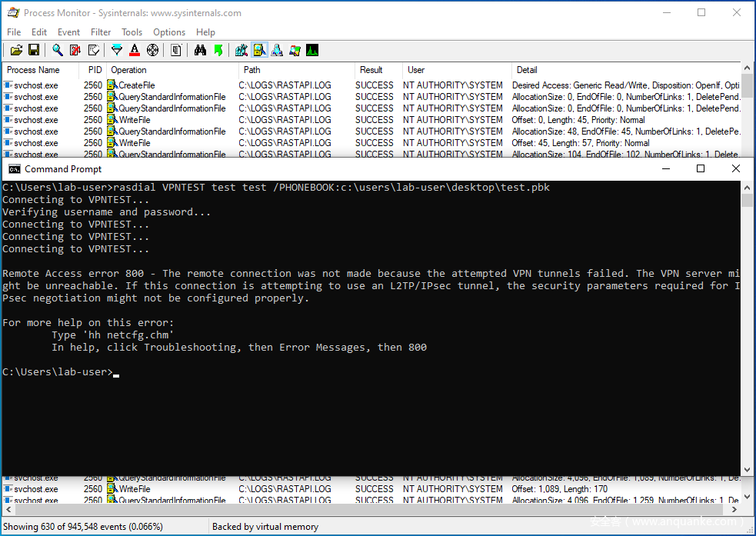Open the Filter funnel icon
The width and height of the screenshot is (756, 536).
[x=117, y=51]
